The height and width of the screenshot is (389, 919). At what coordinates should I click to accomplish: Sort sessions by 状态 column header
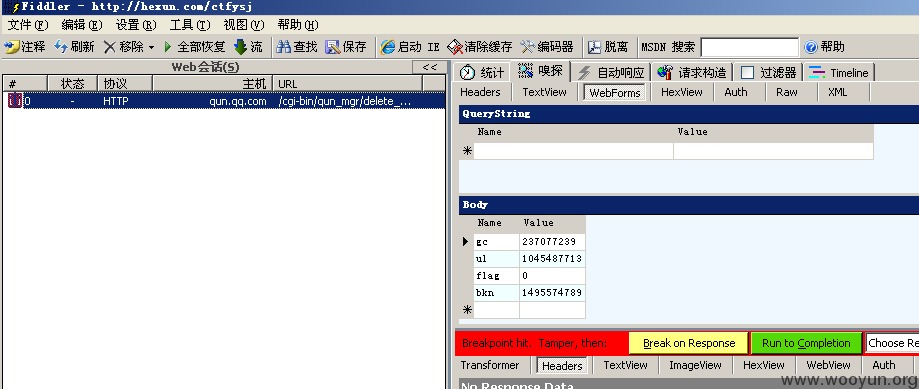pos(72,83)
